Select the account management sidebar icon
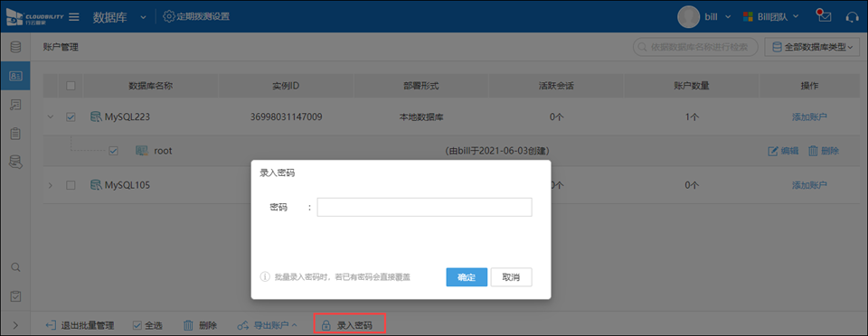 (x=15, y=76)
